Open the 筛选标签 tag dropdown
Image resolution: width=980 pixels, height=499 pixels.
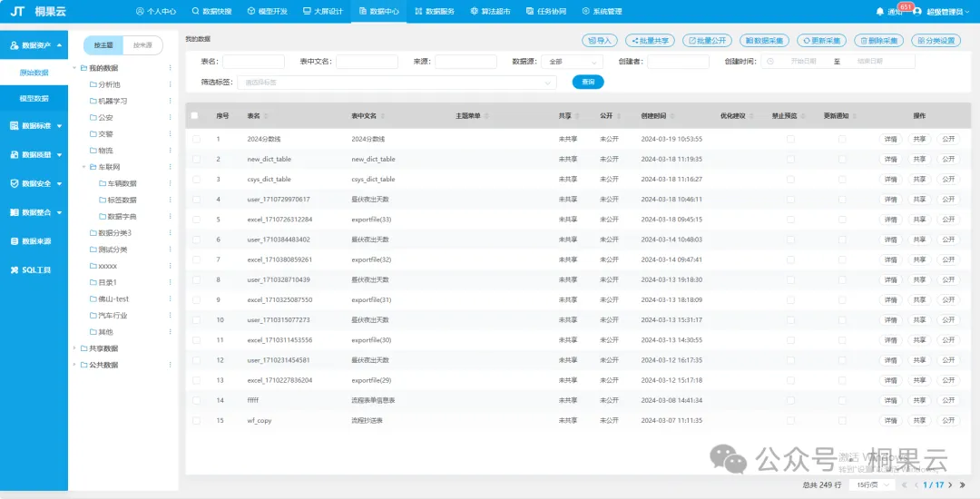pyautogui.click(x=397, y=82)
